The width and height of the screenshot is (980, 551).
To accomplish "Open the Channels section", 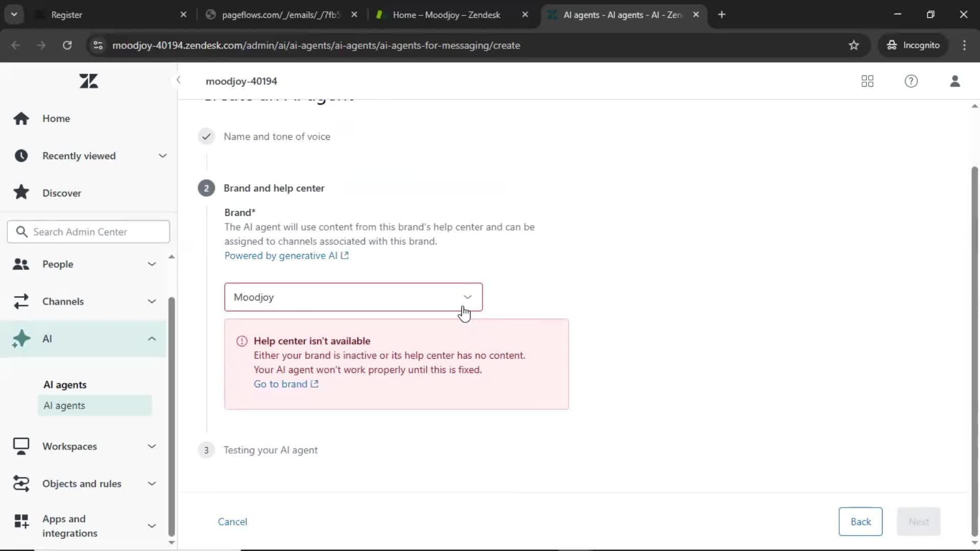I will tap(63, 302).
